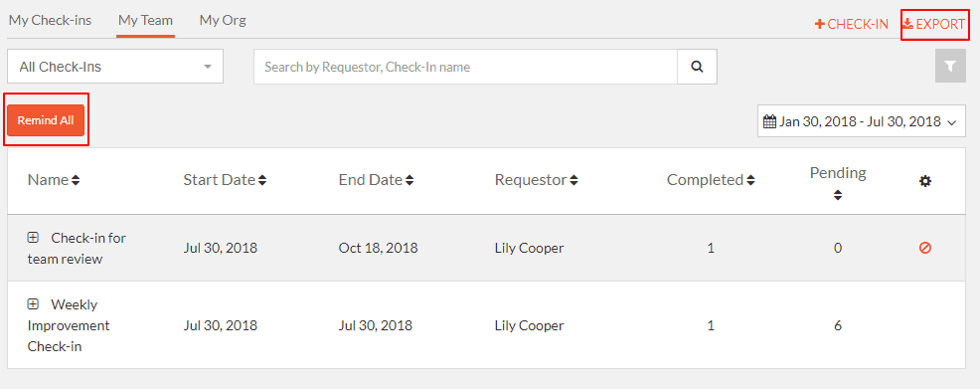Click the red cancel icon for team review
This screenshot has height=389, width=980.
[x=925, y=248]
